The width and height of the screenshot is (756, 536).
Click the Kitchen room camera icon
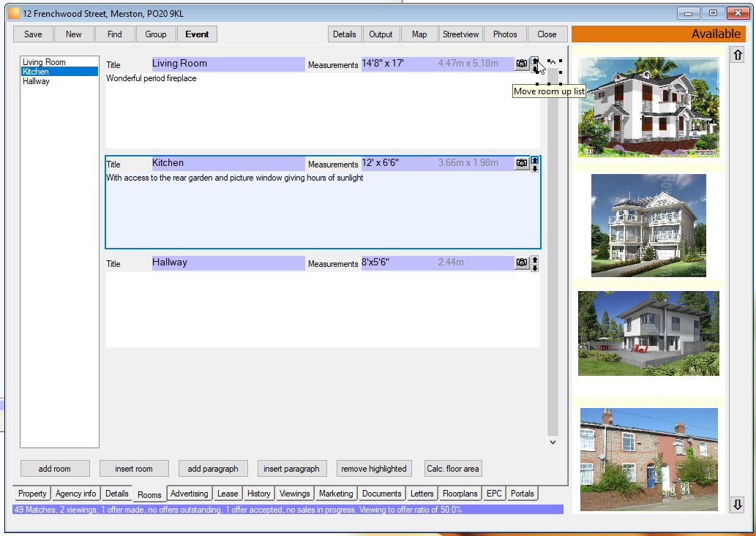tap(522, 163)
